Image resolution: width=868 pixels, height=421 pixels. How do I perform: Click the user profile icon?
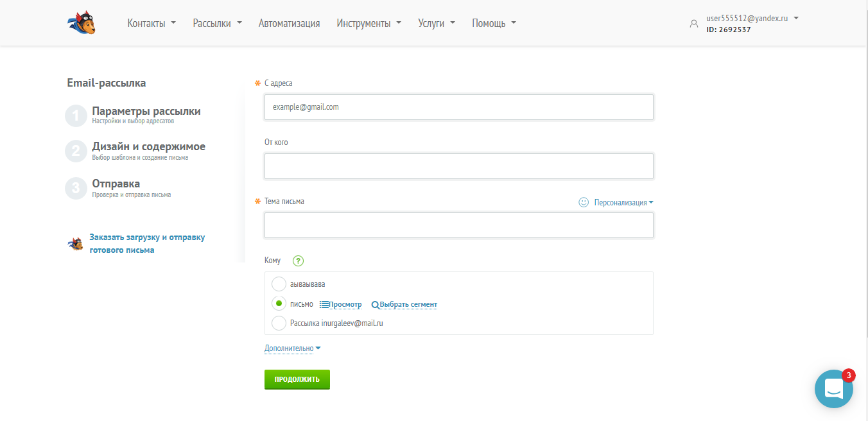pyautogui.click(x=693, y=24)
